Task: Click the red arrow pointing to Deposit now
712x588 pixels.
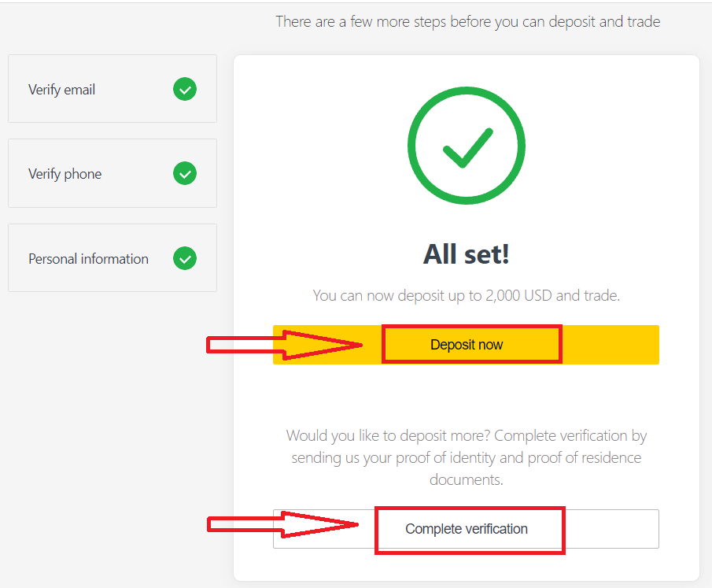Action: point(283,344)
